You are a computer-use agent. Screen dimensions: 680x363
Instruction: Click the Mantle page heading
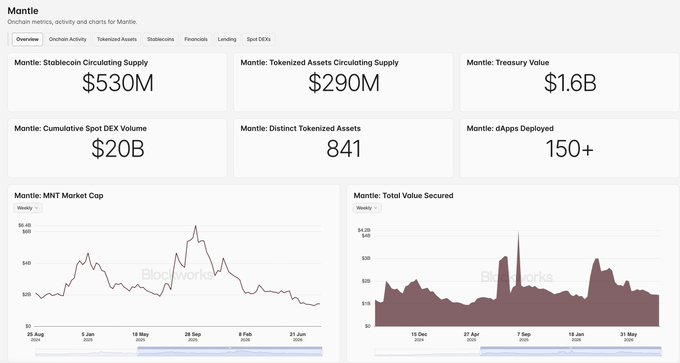click(x=23, y=11)
